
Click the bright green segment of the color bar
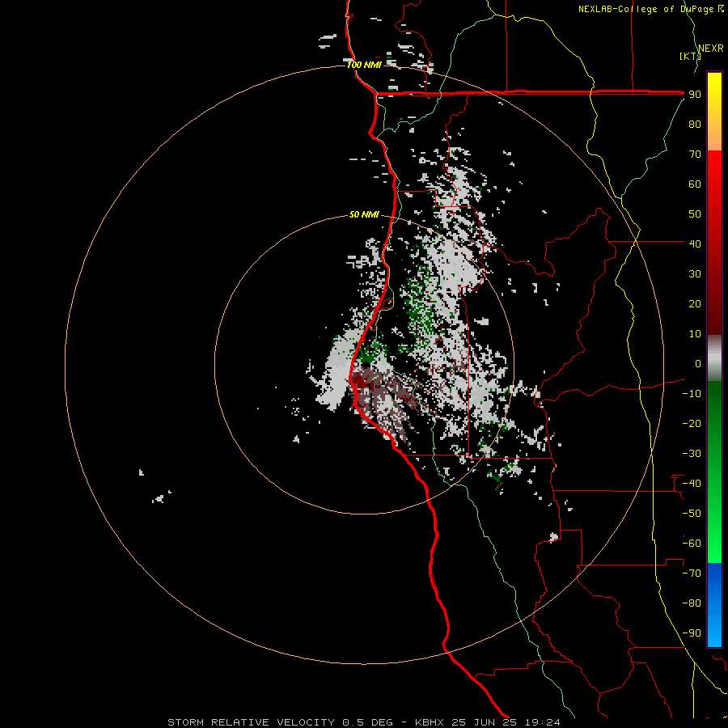(714, 520)
